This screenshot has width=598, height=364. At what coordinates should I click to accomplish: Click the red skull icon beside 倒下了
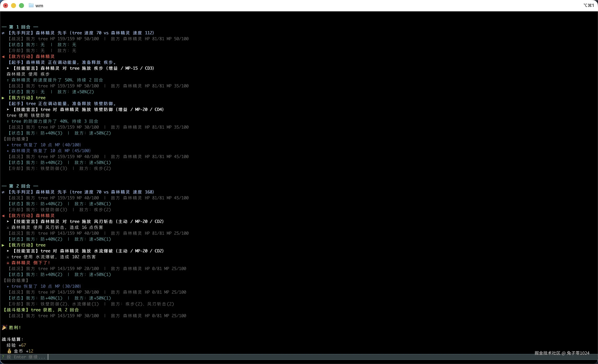click(x=8, y=263)
